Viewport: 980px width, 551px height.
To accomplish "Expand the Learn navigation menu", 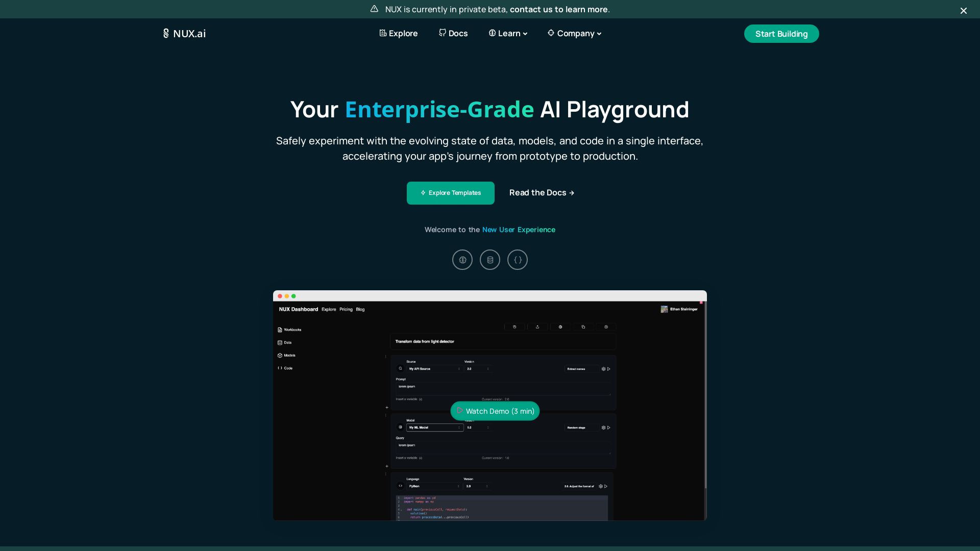I will 508,33.
